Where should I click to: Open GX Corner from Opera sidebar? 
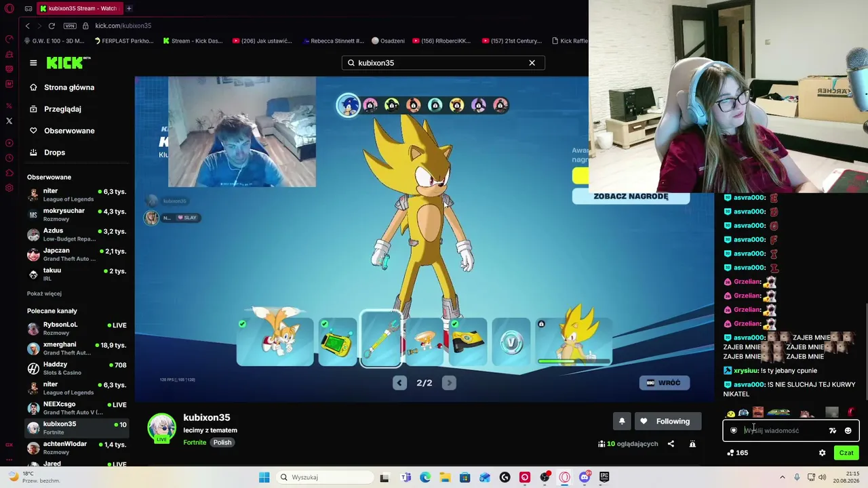9,445
